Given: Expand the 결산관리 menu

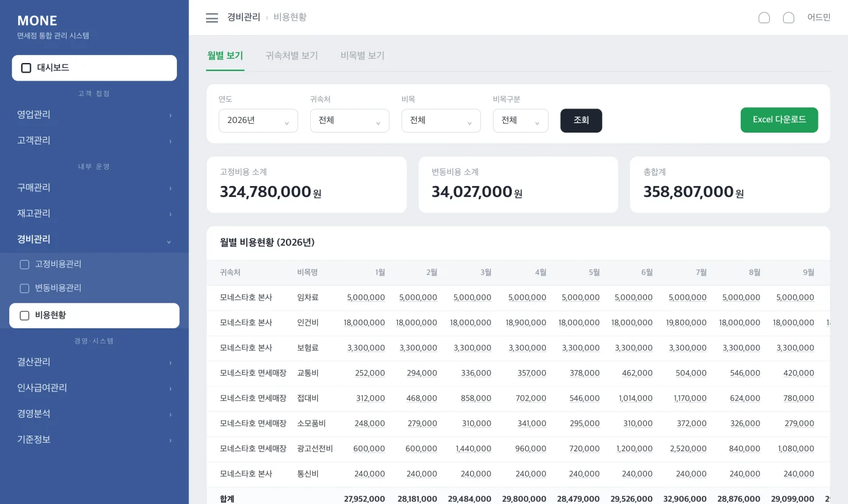Looking at the screenshot, I should (94, 362).
